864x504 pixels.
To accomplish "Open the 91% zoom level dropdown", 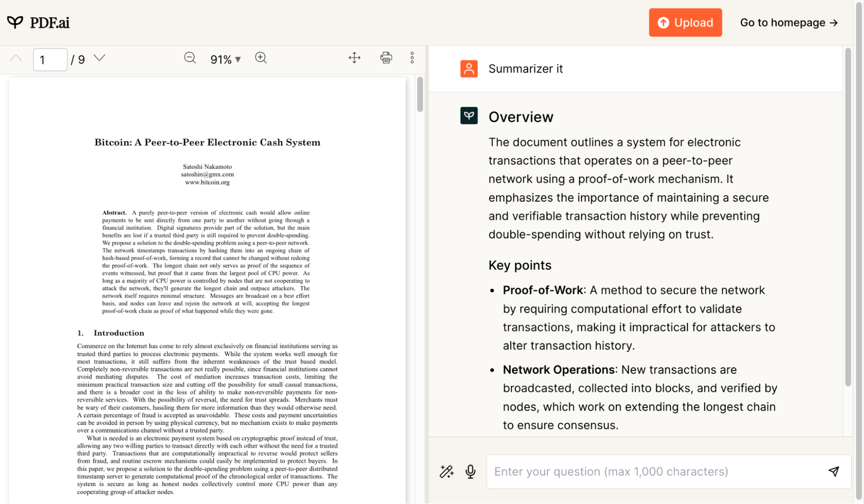I will (x=225, y=59).
